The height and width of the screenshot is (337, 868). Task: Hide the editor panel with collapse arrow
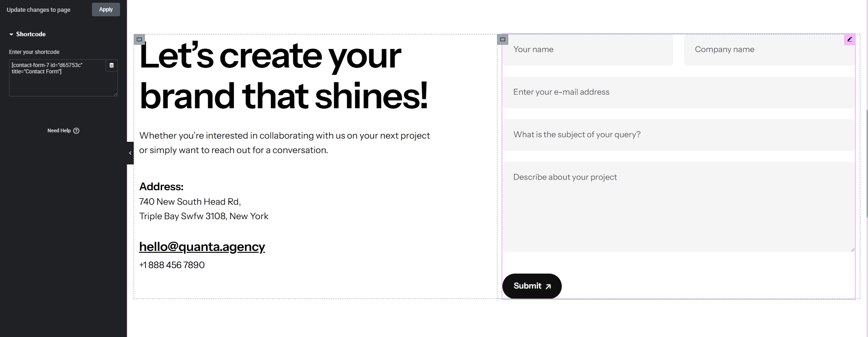pos(130,153)
